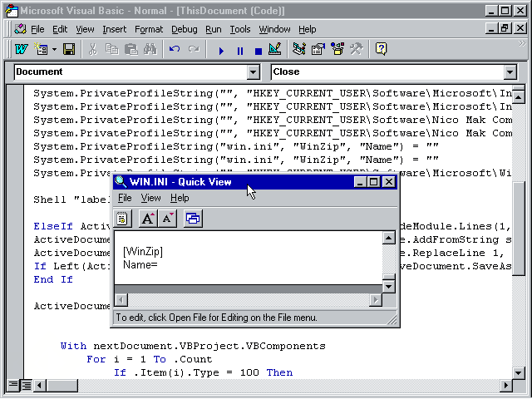Open Quick View File menu
Screen dimensions: 532x399
point(125,198)
